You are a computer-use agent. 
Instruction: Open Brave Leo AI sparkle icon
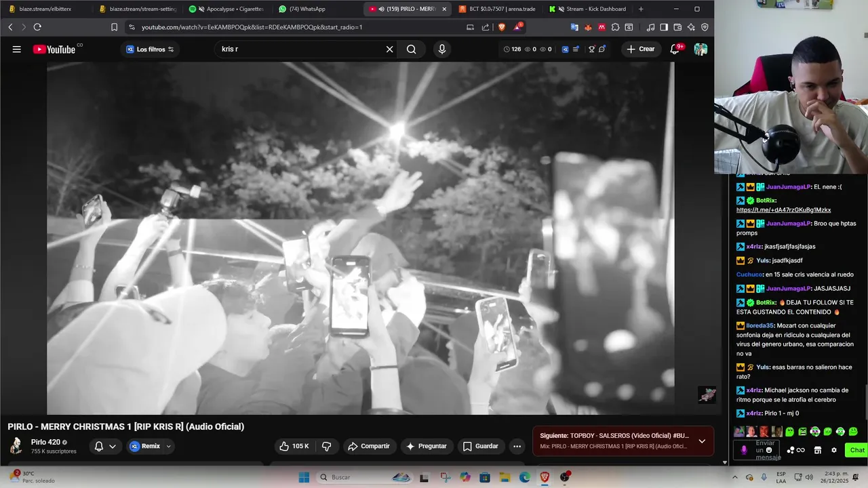[x=691, y=27]
